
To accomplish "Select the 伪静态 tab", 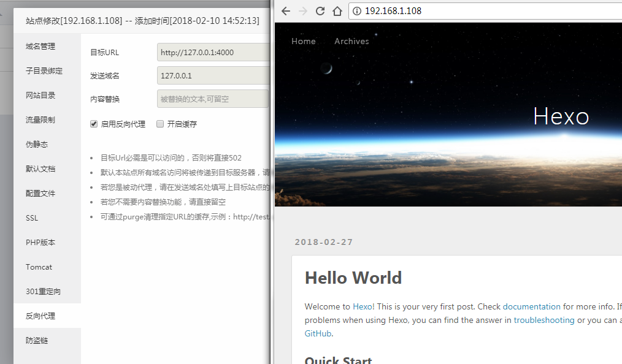I will [47, 145].
